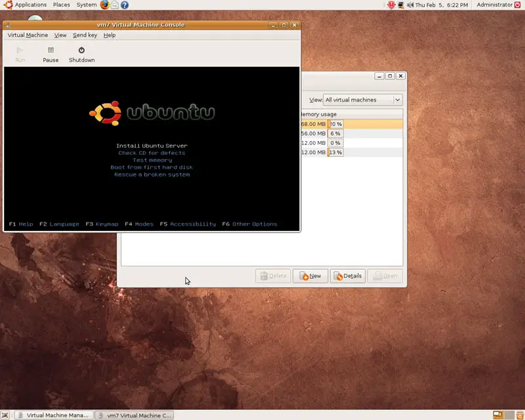Open the blue help icon in top panel

point(125,5)
